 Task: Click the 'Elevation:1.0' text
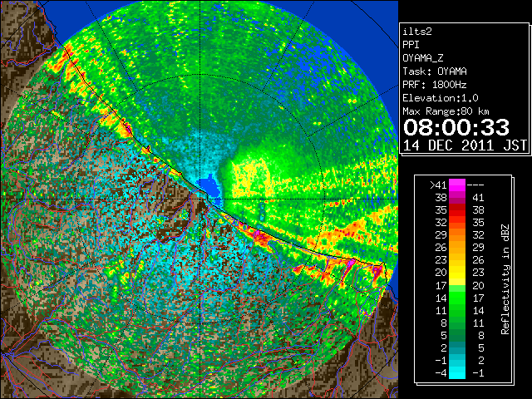(x=441, y=98)
